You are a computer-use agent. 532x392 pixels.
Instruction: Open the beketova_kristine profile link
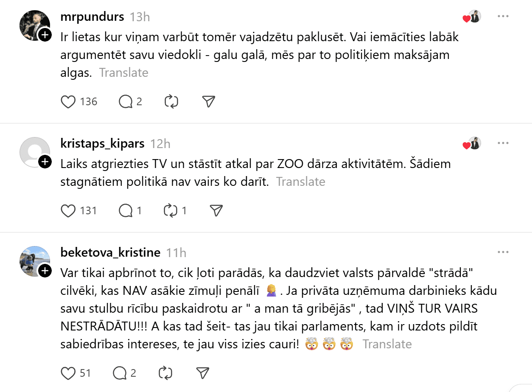click(x=111, y=253)
